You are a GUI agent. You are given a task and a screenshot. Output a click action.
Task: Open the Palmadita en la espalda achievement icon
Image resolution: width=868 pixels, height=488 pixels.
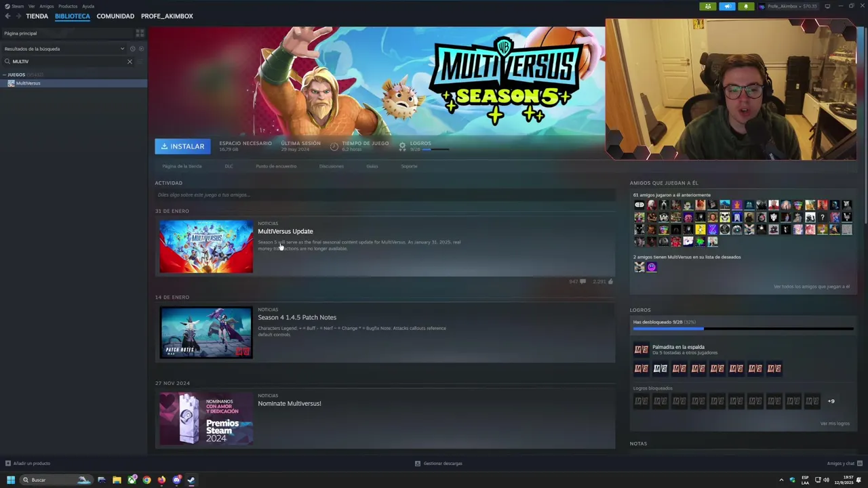pyautogui.click(x=641, y=350)
